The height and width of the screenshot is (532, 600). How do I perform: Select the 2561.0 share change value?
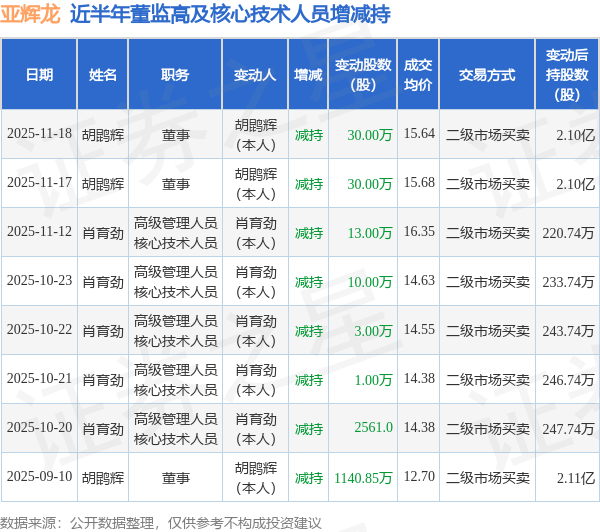click(x=373, y=428)
